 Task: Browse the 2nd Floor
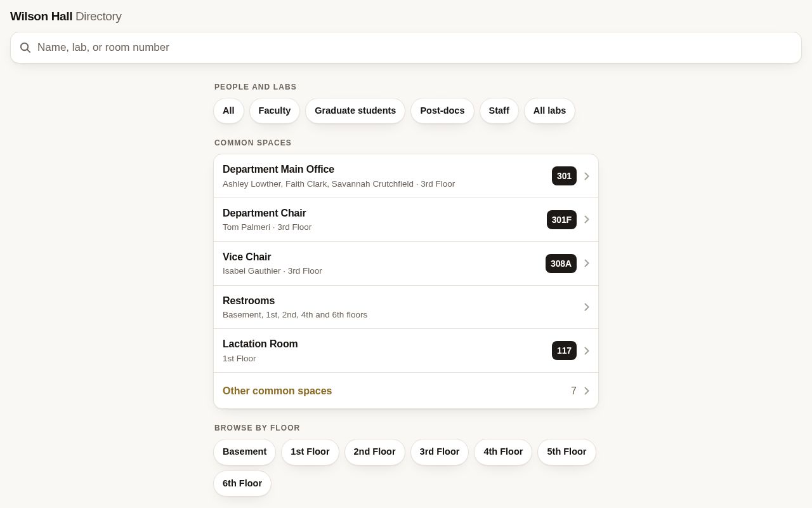pos(375,451)
